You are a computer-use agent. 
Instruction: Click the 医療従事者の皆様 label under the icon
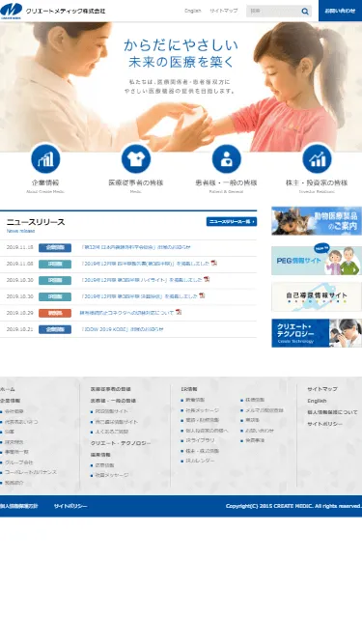click(136, 182)
